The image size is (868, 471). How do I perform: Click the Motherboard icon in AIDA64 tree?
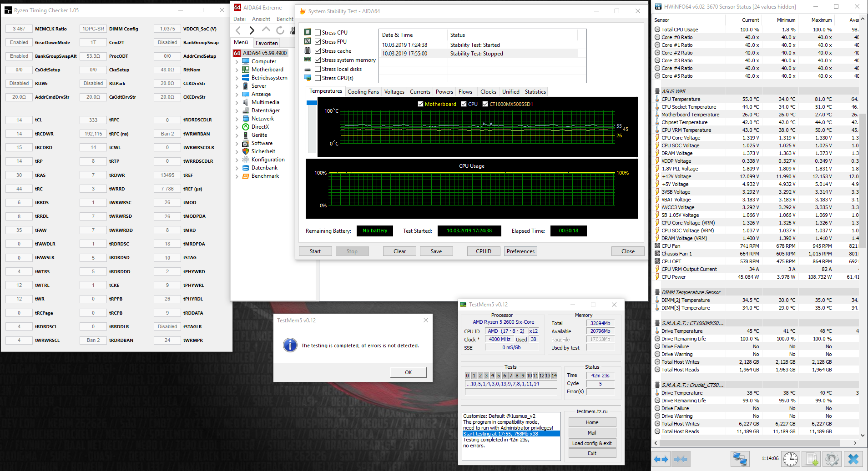click(x=246, y=70)
